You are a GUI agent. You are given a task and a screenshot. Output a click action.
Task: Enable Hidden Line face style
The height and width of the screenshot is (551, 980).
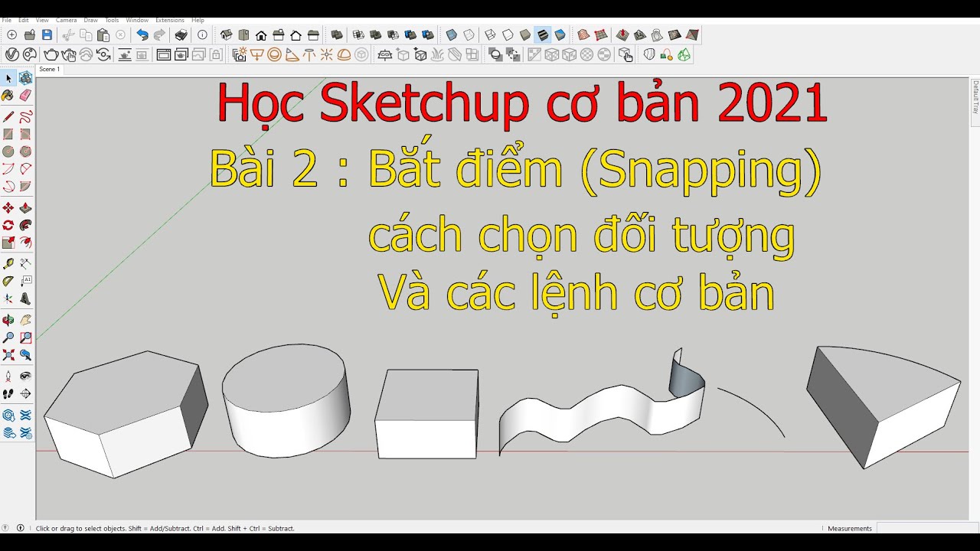click(508, 35)
